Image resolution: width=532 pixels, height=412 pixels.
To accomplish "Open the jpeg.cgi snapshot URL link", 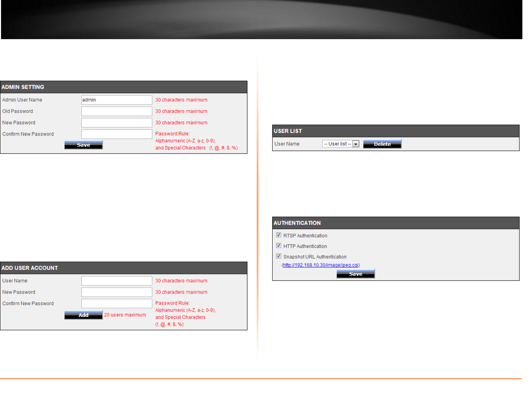I will [321, 265].
